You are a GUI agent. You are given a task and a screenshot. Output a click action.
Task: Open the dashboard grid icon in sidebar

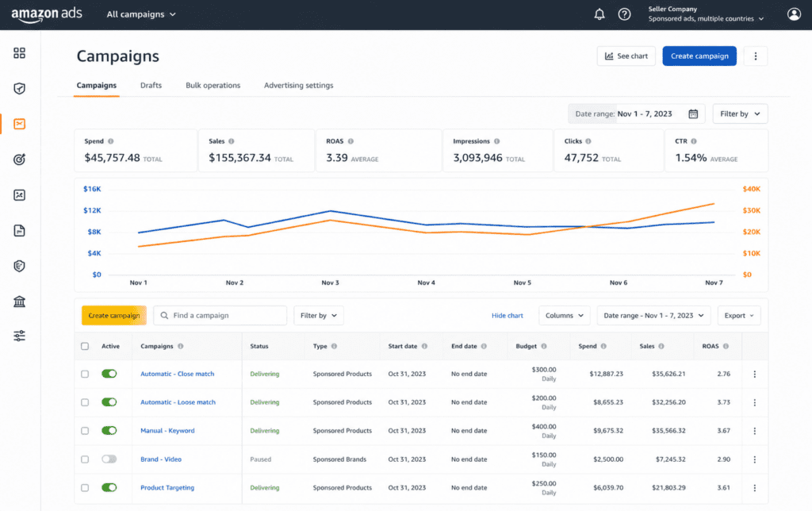pos(19,53)
